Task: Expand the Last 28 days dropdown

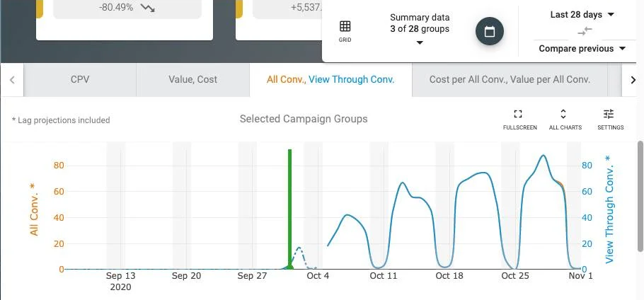Action: pos(582,15)
